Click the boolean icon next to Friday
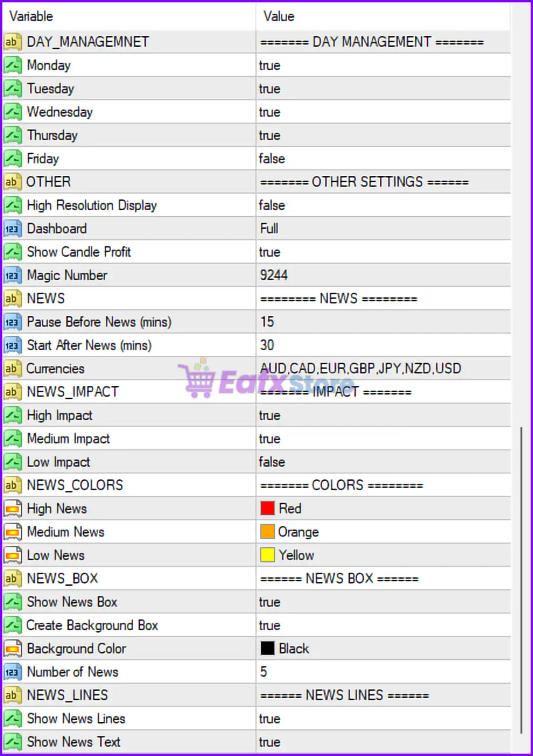 [12, 158]
